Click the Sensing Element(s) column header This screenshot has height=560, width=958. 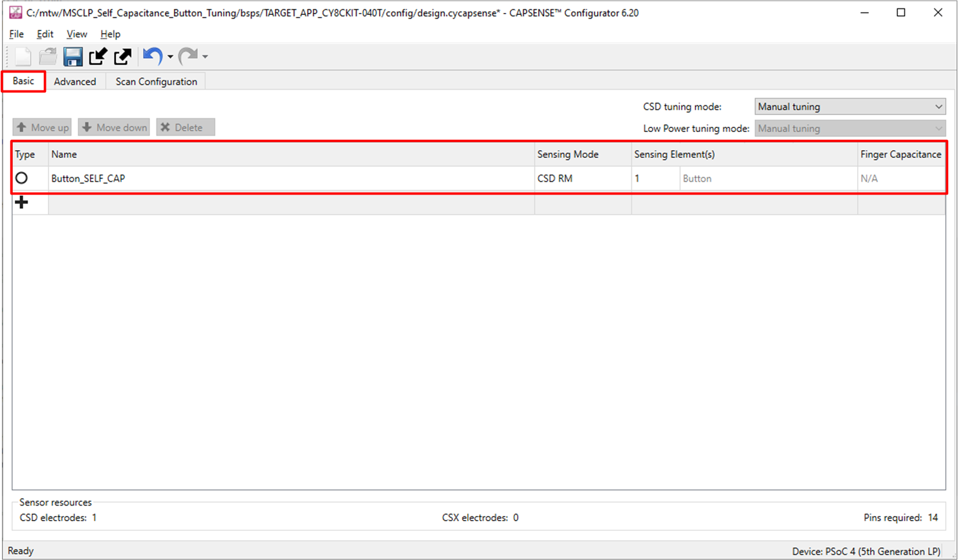[745, 155]
